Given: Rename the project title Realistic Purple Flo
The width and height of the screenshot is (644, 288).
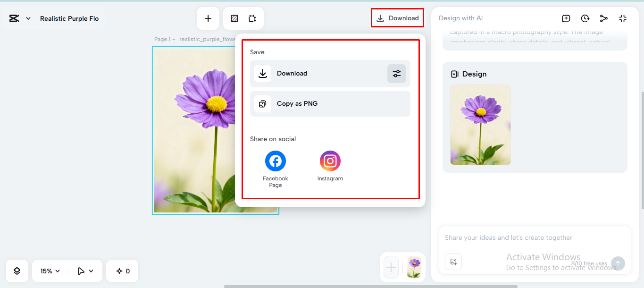Looking at the screenshot, I should 69,18.
